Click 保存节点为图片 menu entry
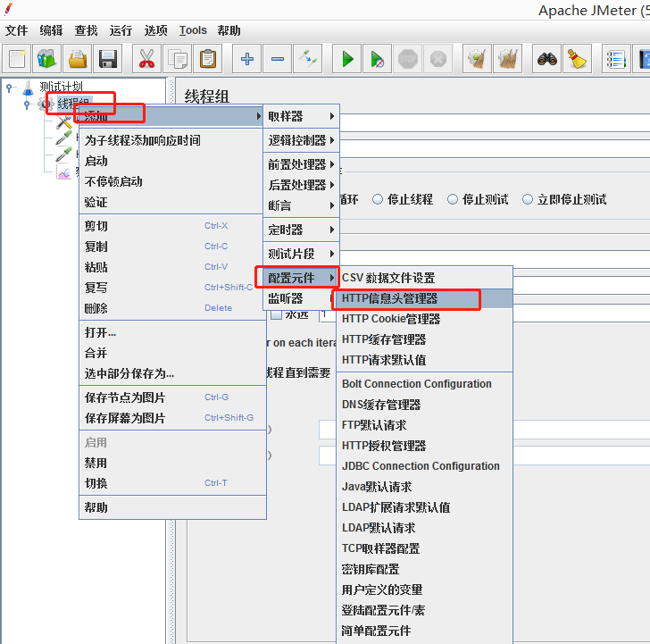Screen dimensions: 650x644 coord(172,397)
